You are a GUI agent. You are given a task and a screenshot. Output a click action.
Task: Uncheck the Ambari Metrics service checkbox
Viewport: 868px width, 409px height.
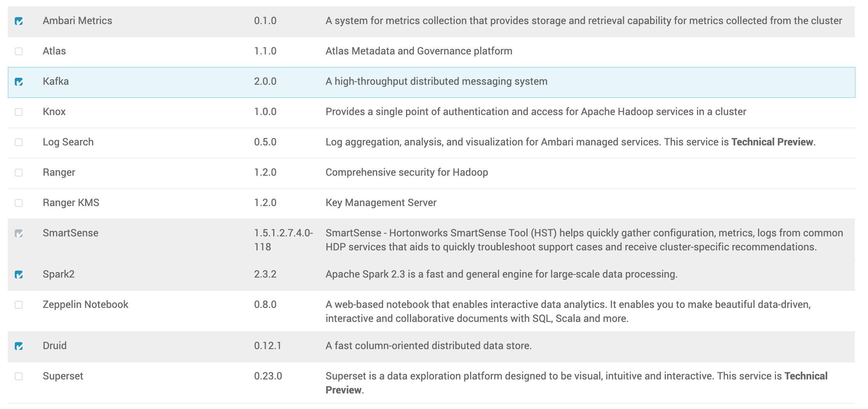pyautogui.click(x=19, y=21)
